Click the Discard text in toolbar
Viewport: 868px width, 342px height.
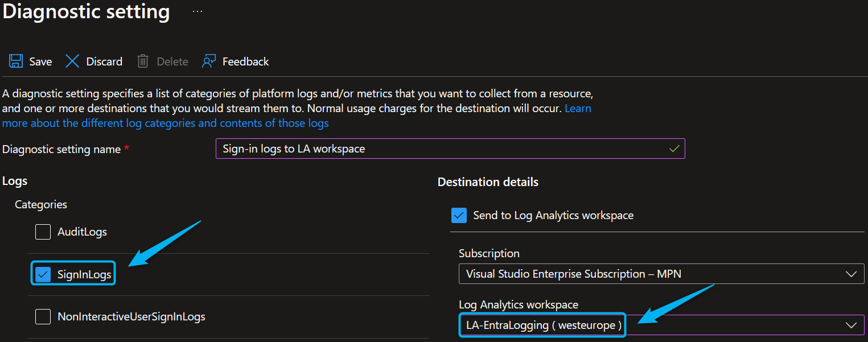tap(104, 61)
